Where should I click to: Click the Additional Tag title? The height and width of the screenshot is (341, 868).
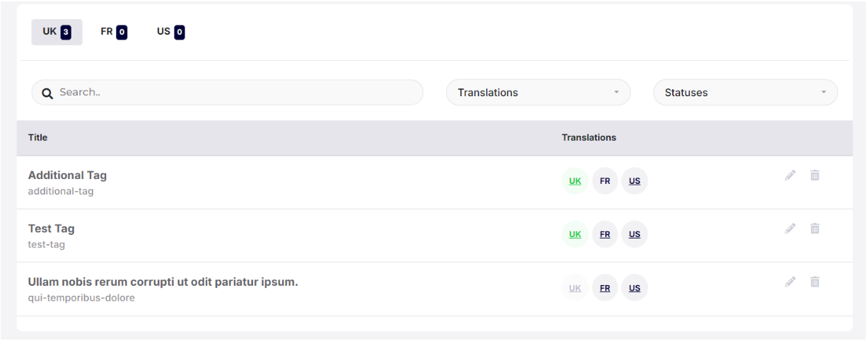pos(67,175)
